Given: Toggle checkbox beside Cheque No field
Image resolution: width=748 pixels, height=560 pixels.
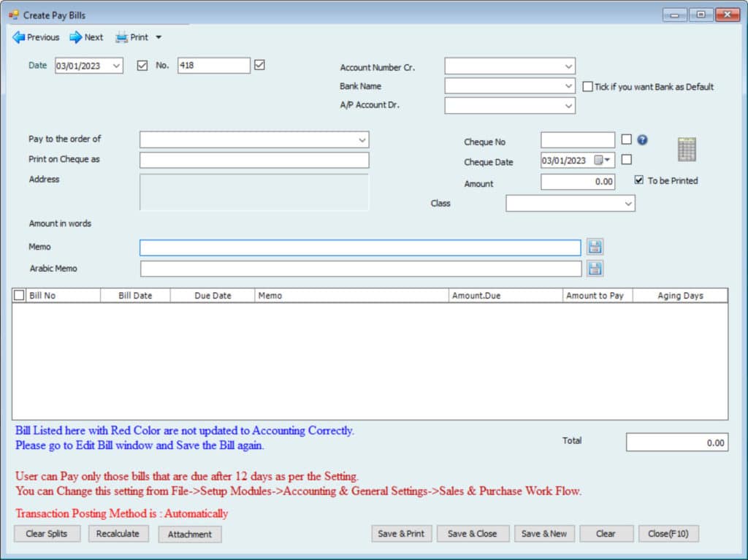Looking at the screenshot, I should (x=627, y=139).
